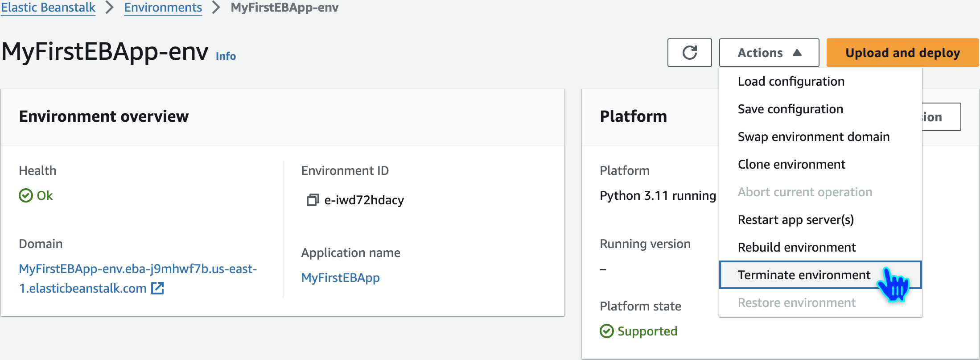This screenshot has height=360, width=980.
Task: Click the Upload and deploy button
Action: (x=902, y=53)
